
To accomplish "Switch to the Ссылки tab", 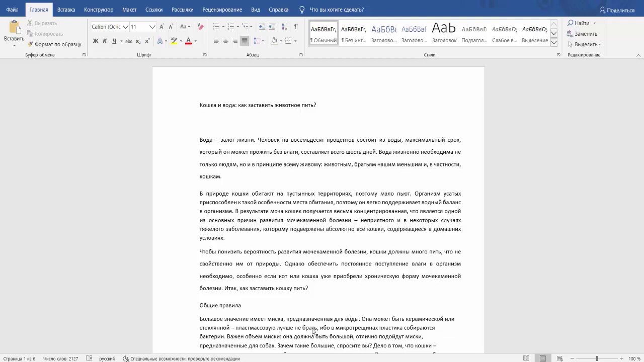I will pos(154,10).
